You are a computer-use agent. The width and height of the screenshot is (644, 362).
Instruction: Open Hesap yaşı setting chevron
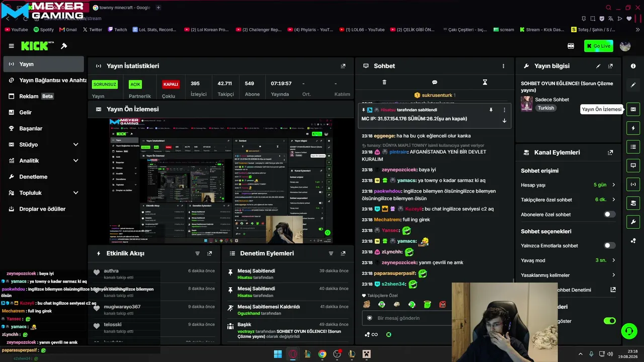tap(613, 185)
